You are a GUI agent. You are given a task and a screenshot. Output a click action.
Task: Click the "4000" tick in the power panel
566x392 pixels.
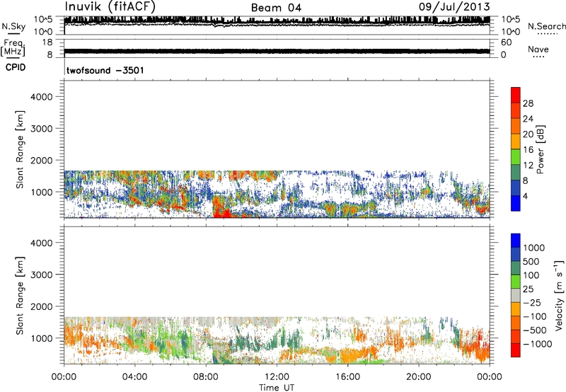42,97
